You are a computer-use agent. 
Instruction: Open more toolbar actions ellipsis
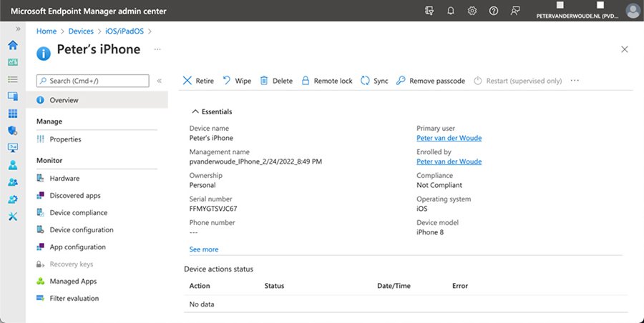tap(575, 81)
